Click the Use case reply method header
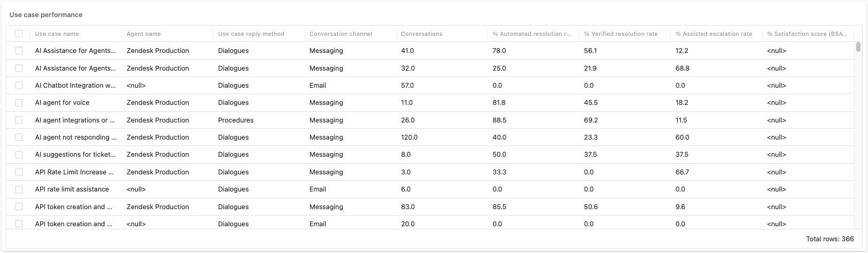The width and height of the screenshot is (868, 253). point(251,34)
